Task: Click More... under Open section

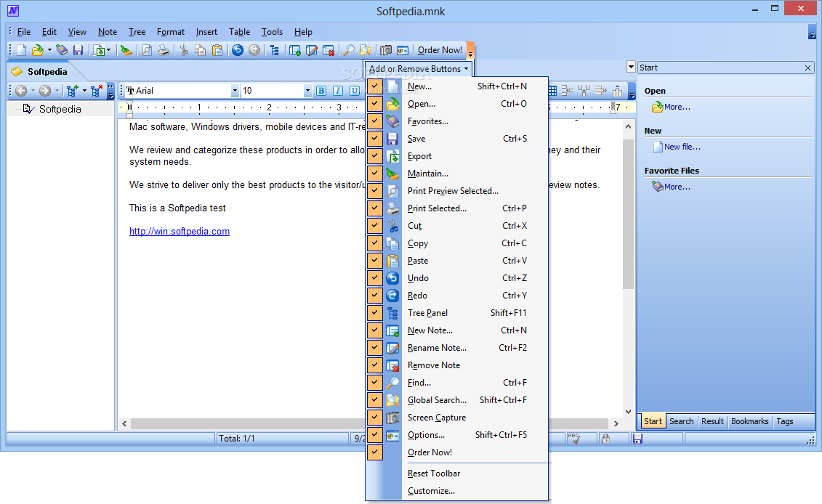Action: [x=677, y=107]
